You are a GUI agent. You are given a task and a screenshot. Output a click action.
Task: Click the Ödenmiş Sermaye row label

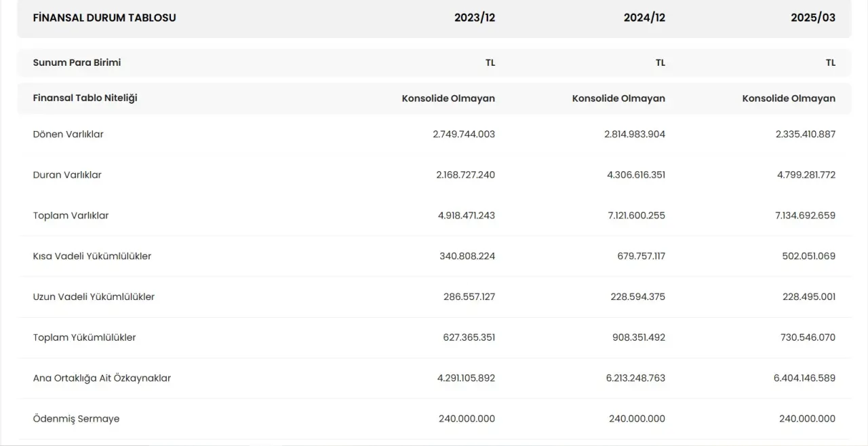[76, 419]
